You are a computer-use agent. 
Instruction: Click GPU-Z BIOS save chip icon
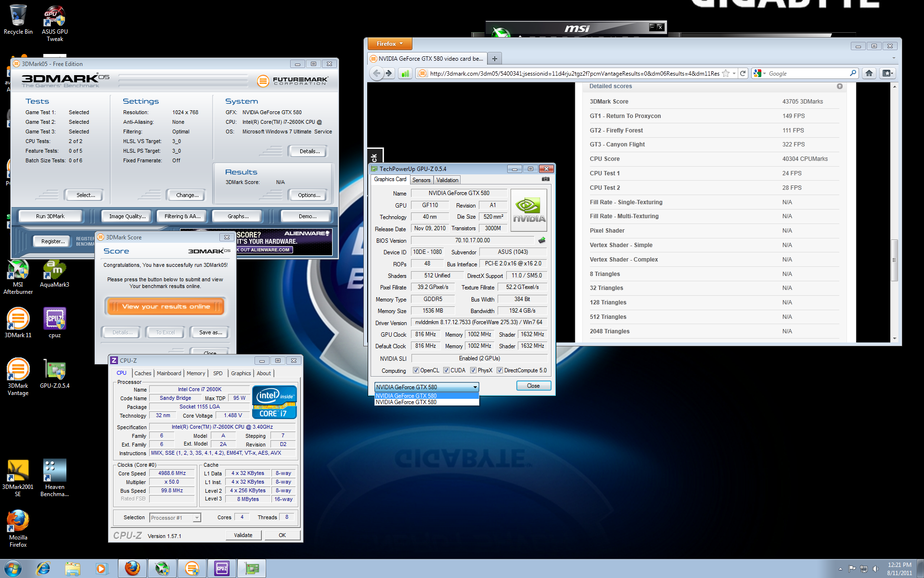pos(542,240)
